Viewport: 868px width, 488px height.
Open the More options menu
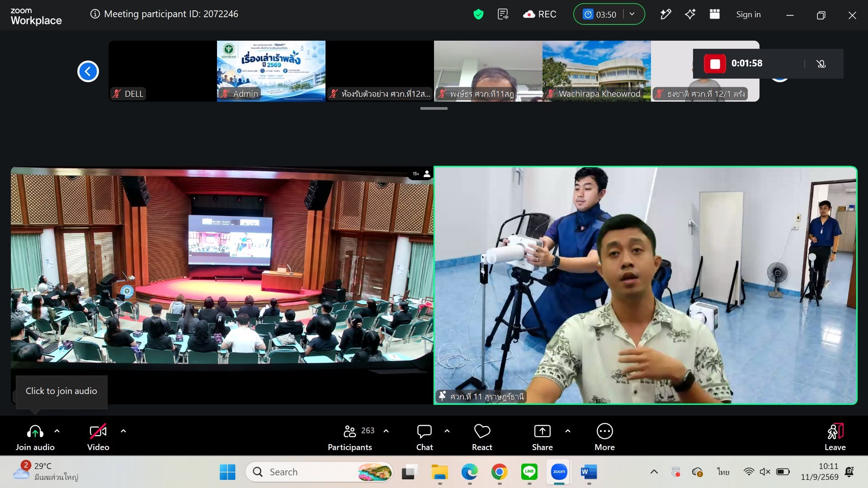pos(605,437)
